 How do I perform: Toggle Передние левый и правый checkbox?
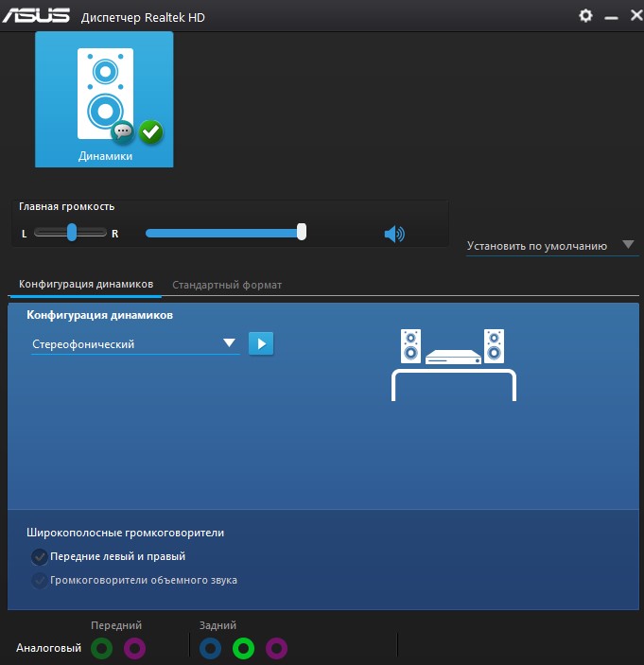click(x=40, y=556)
